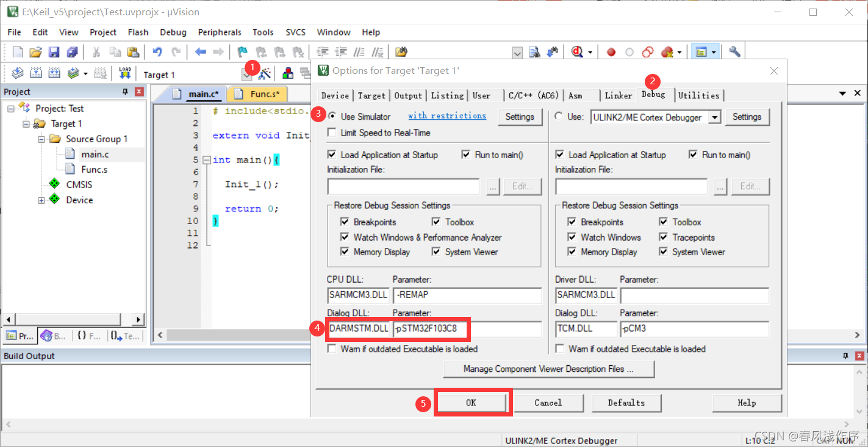Click the Save All toolbar icon
Screen dimensions: 868x447
point(72,52)
